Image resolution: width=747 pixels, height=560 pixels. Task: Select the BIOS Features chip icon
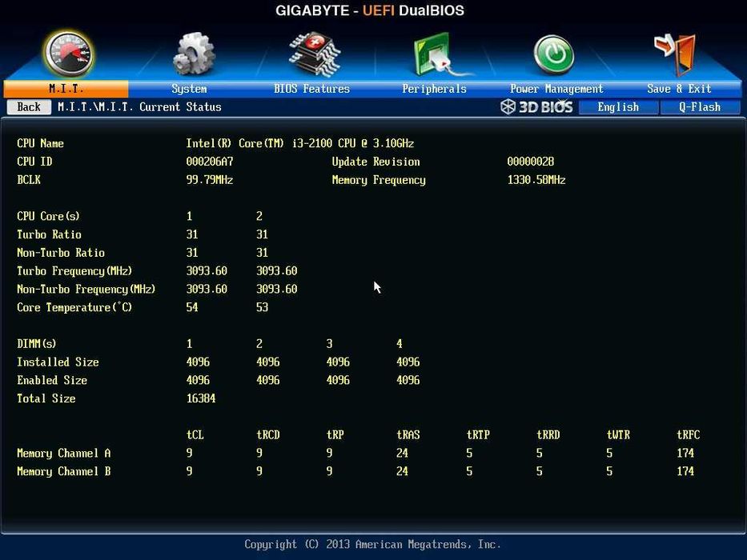314,54
